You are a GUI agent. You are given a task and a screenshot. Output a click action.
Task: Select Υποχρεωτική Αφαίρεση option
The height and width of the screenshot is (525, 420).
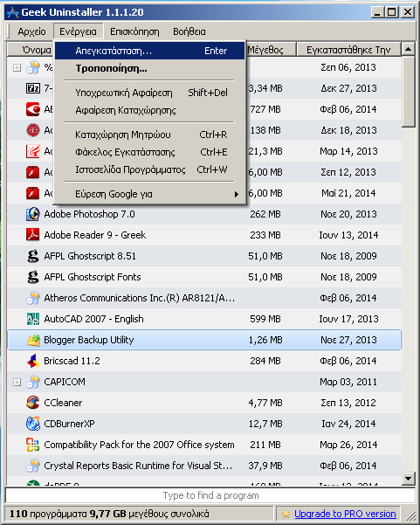[x=150, y=93]
